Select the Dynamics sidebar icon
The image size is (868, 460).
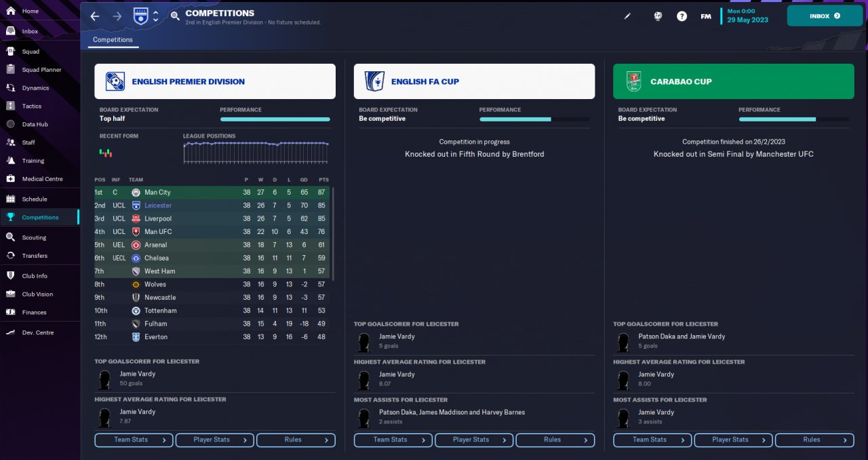tap(10, 88)
